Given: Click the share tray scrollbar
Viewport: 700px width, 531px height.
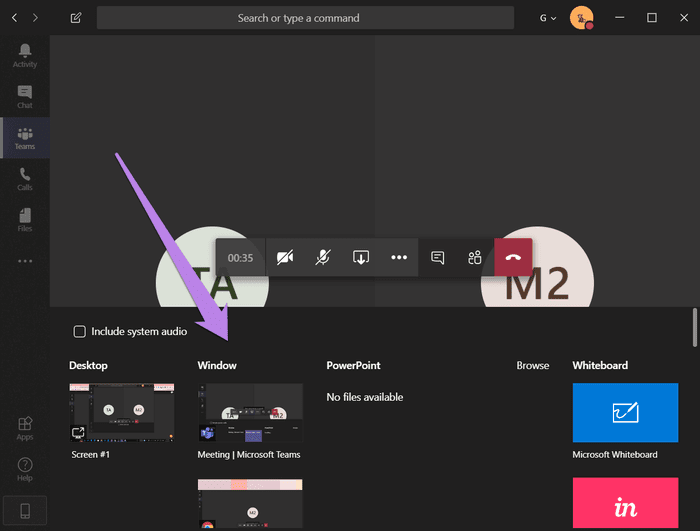Looking at the screenshot, I should [x=695, y=327].
